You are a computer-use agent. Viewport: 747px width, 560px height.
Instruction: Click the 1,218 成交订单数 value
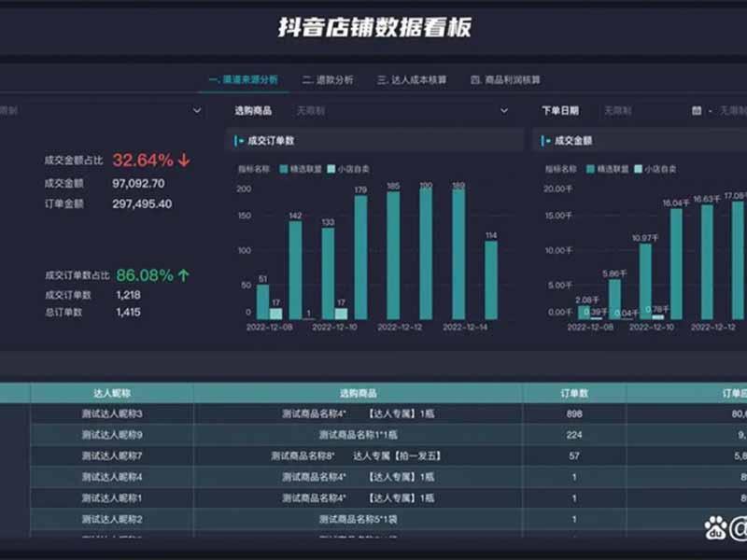[x=128, y=295]
